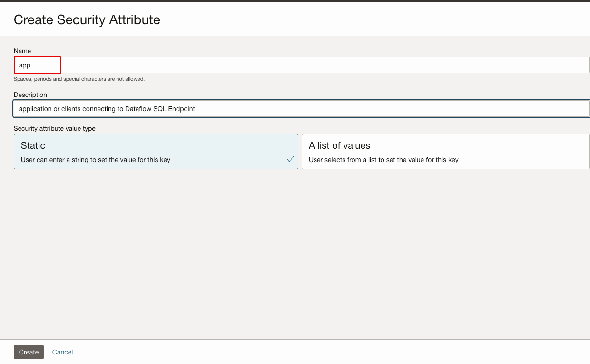
Task: Click 'Security attribute value type' label
Action: tap(55, 128)
